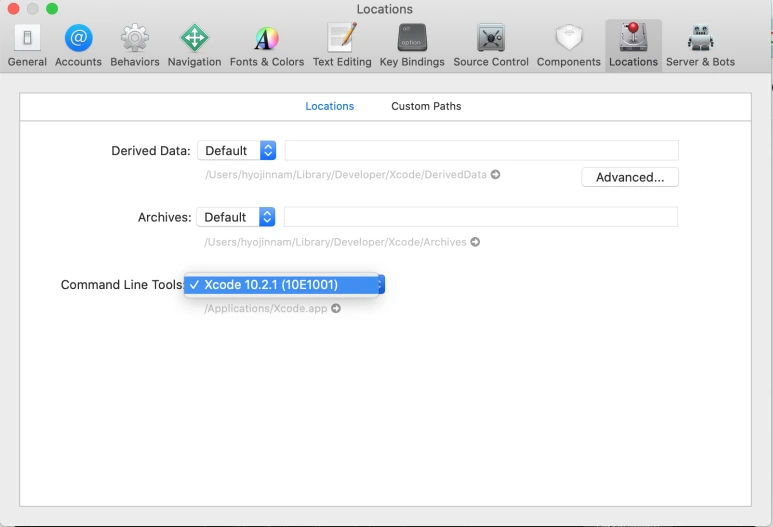Open the Navigation preferences pane
This screenshot has width=773, height=527.
point(194,46)
